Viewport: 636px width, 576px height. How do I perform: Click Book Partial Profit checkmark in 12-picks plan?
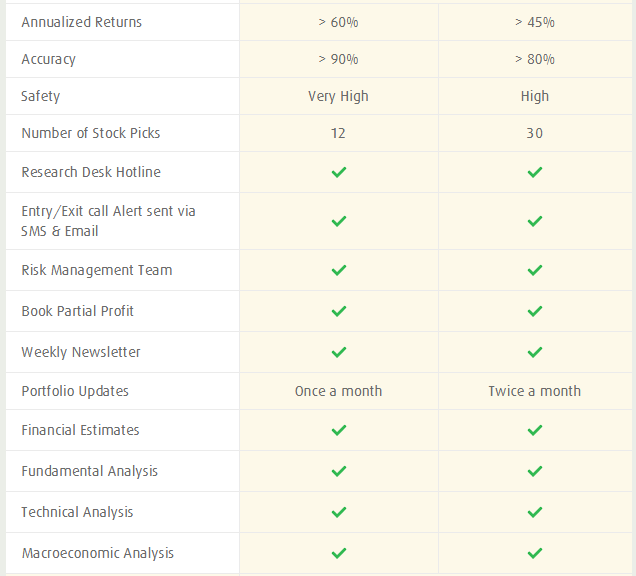click(x=339, y=311)
